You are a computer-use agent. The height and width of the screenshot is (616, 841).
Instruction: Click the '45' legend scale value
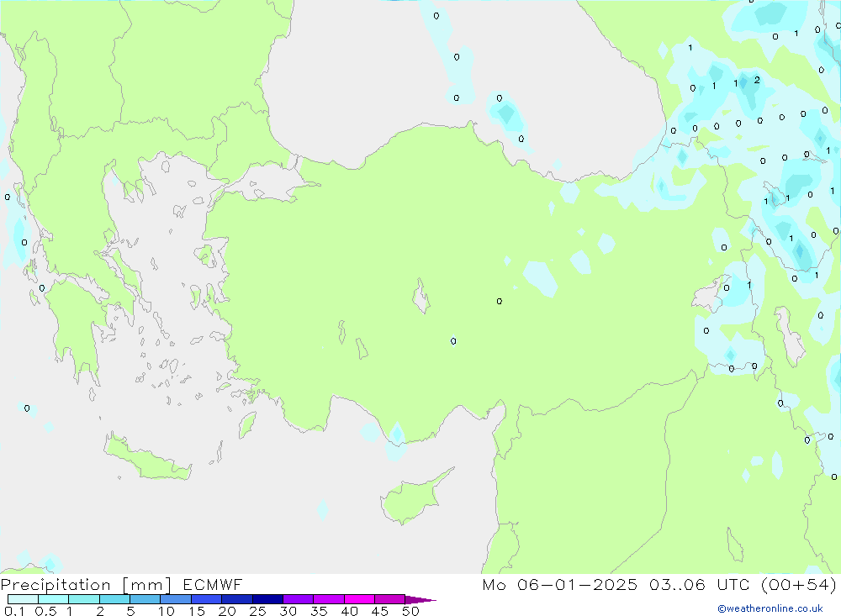click(380, 611)
